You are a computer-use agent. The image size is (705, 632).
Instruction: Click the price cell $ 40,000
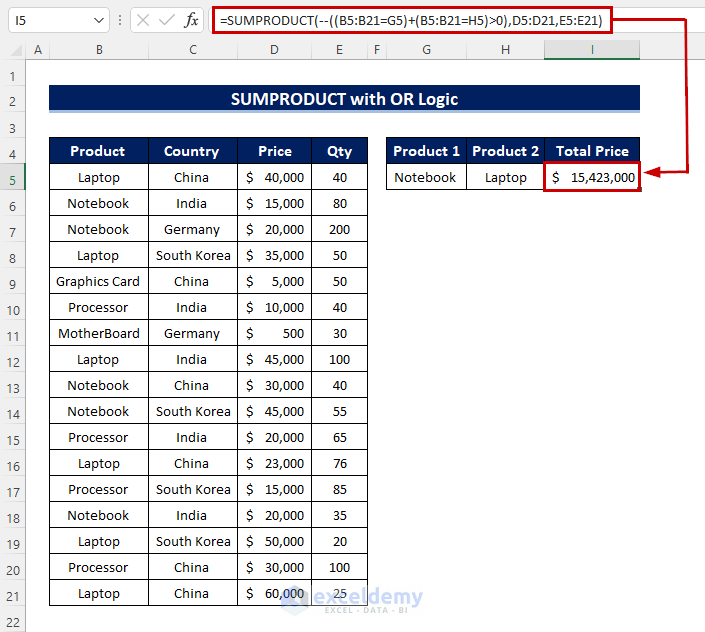274,177
